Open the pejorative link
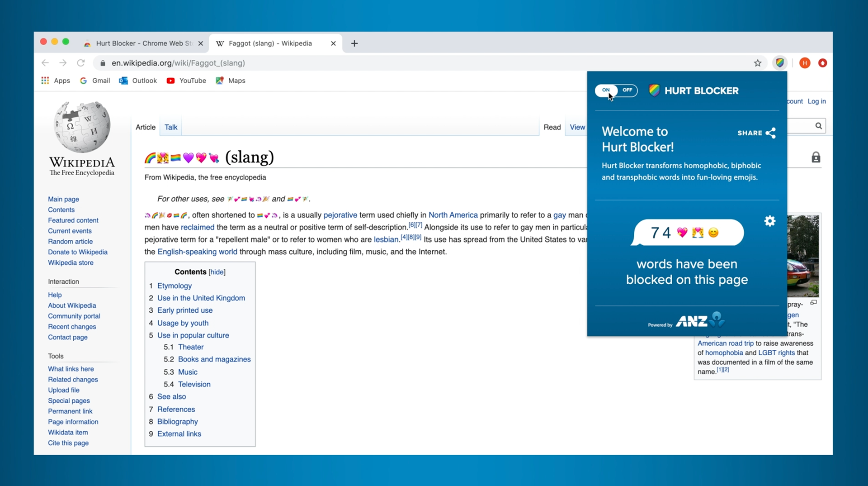The image size is (868, 486). click(x=340, y=215)
